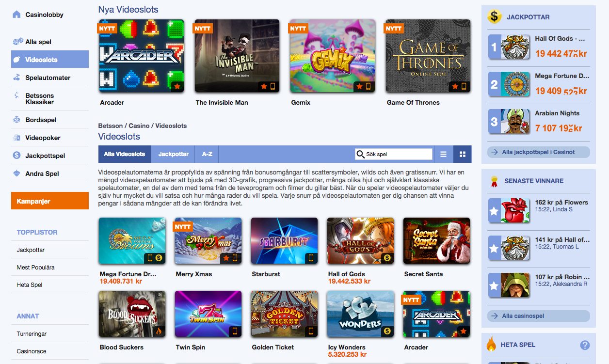
Task: Open Starburst game thumbnail
Action: [x=284, y=241]
